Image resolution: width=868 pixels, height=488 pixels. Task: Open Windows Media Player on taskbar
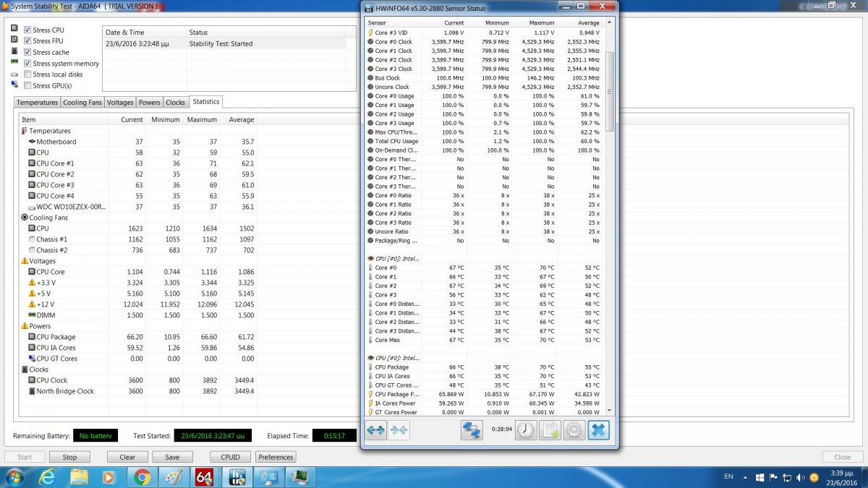coord(110,477)
